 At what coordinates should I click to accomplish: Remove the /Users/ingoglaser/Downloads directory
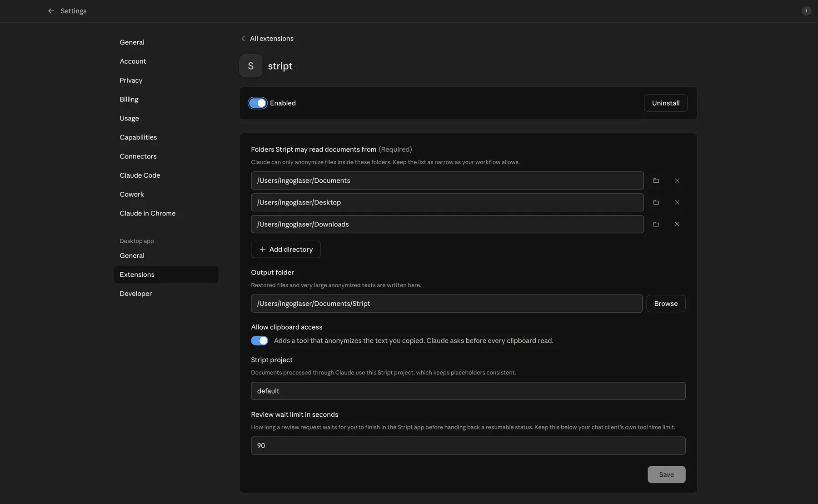[677, 224]
